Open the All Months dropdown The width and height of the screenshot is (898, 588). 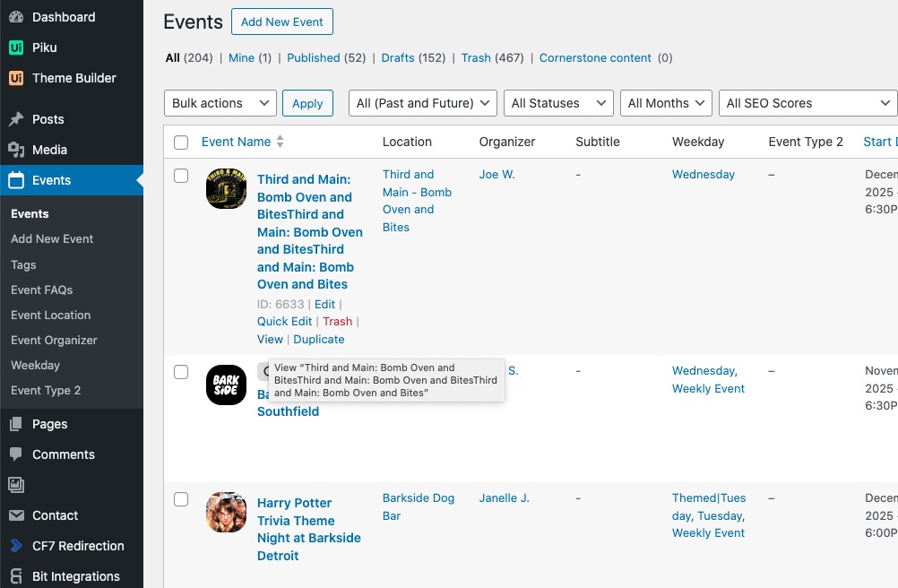tap(666, 103)
